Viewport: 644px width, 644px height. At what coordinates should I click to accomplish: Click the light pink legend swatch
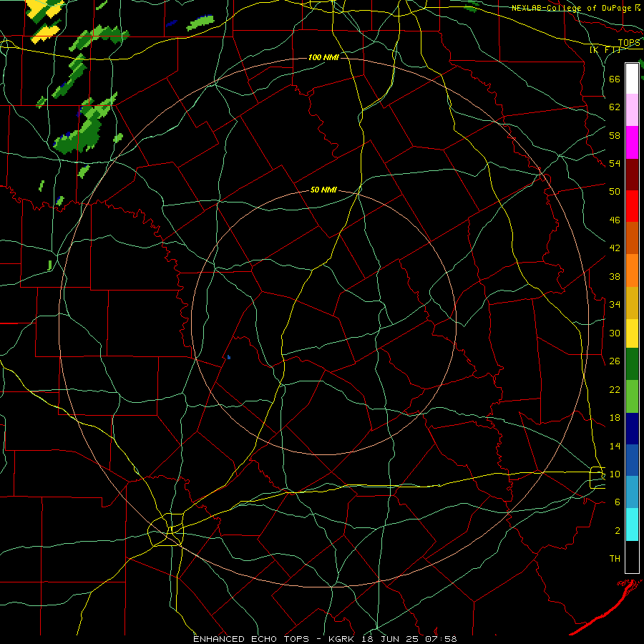point(632,109)
